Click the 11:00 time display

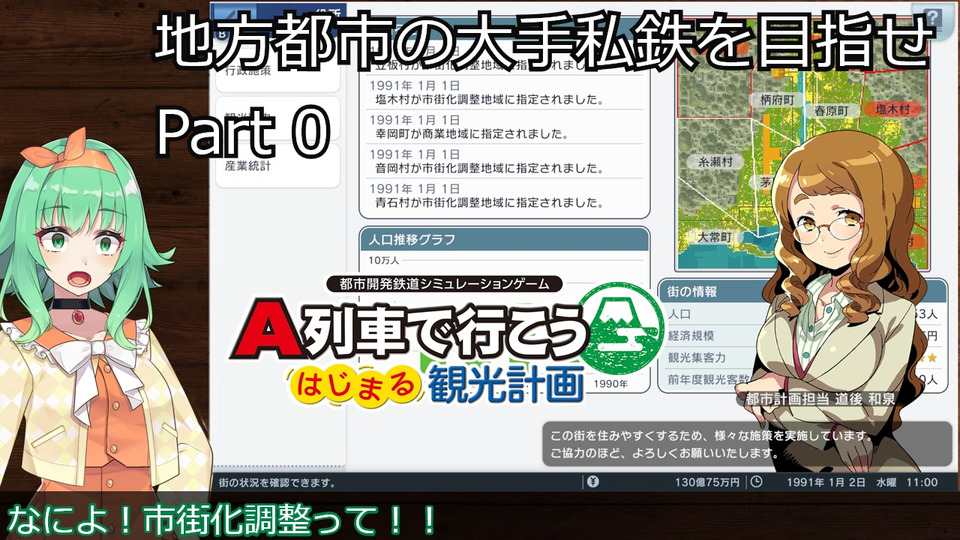tap(922, 482)
